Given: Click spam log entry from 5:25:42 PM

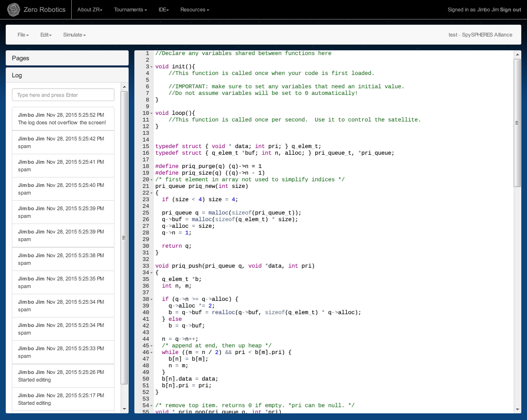Looking at the screenshot, I should coord(63,142).
